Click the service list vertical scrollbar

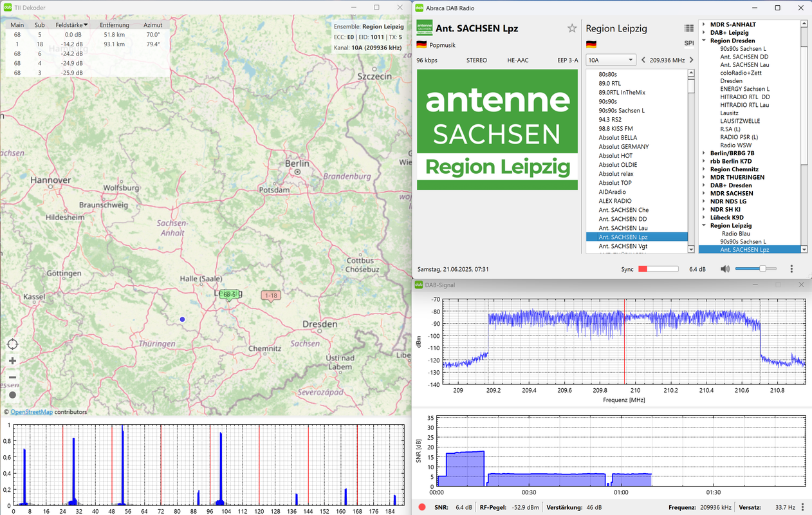(692, 162)
